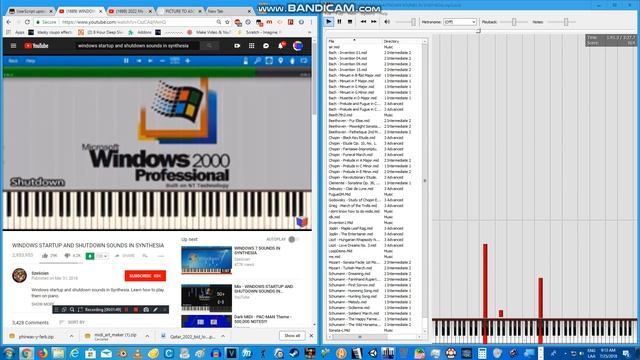Open Google Chrome from the taskbar
The image size is (640, 360).
point(26,353)
